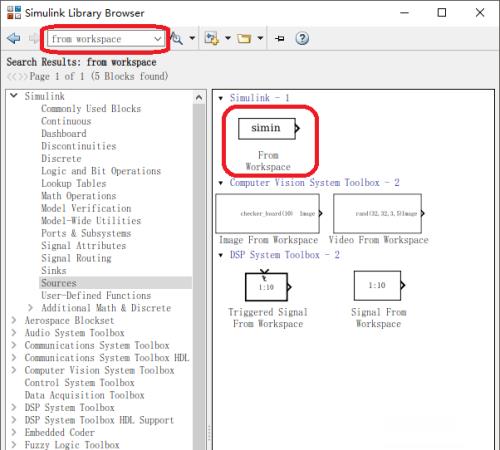Select the Model Verification library

point(86,208)
